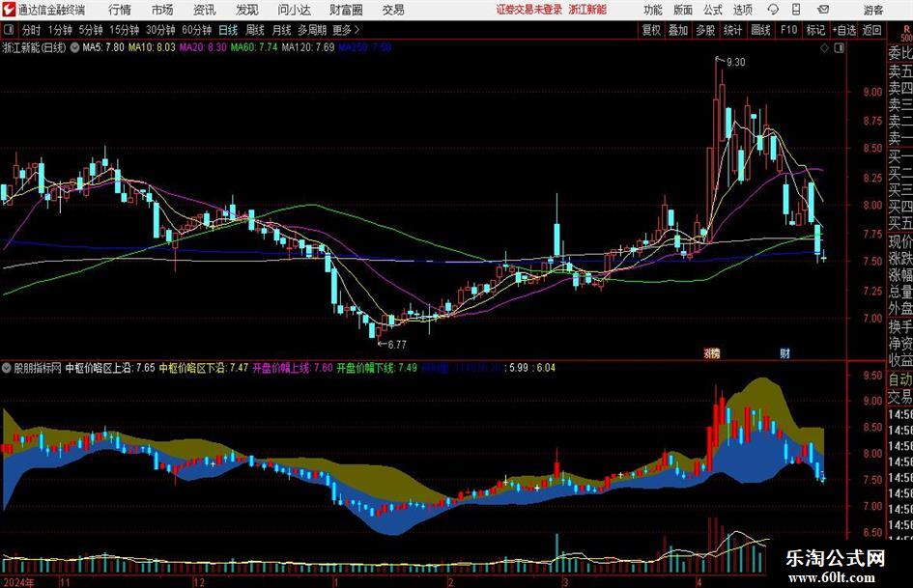Click the 浙江新能 stock name in title bar
This screenshot has height=588, width=913.
[x=587, y=10]
